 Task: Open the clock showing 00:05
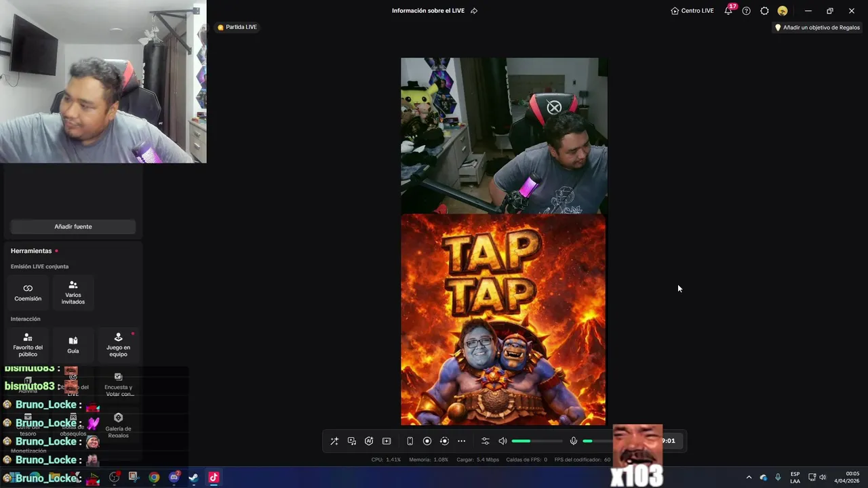coord(847,477)
